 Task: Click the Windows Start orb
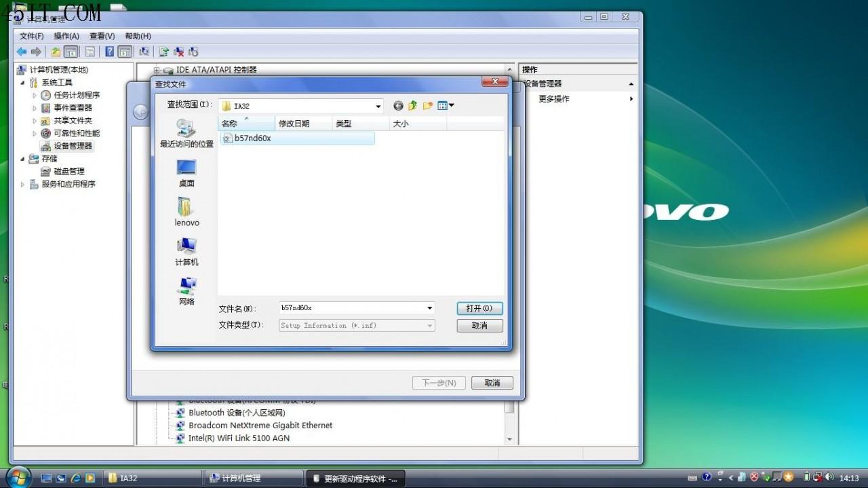point(18,476)
